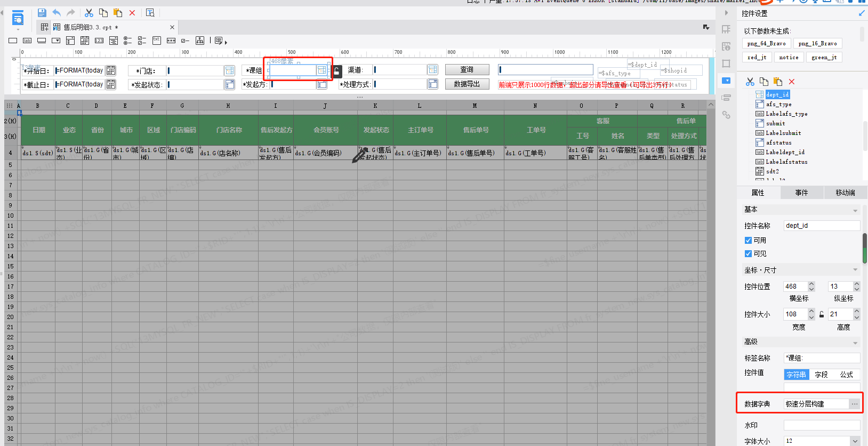Open the large preview report icon at left
868x446 pixels.
tap(18, 18)
